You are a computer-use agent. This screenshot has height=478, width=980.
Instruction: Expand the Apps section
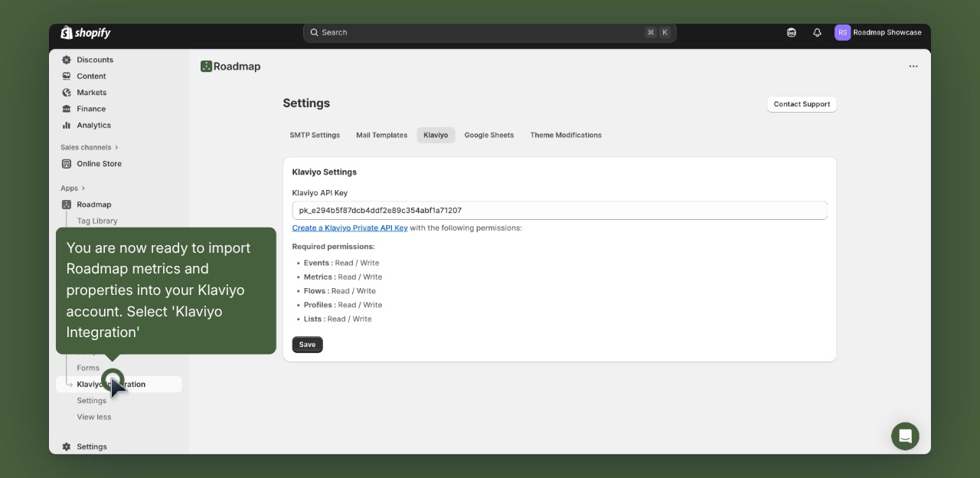70,188
